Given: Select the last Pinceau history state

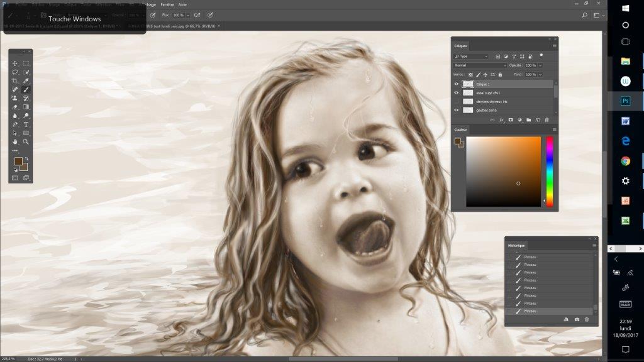Looking at the screenshot, I should click(530, 311).
